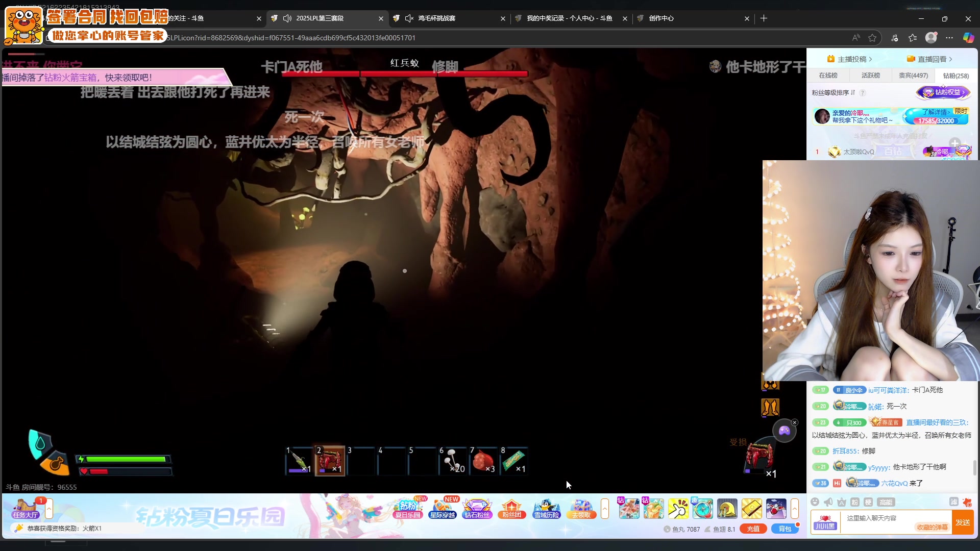Viewport: 980px width, 551px height.
Task: Expand the activity icons panel arrow
Action: click(605, 509)
